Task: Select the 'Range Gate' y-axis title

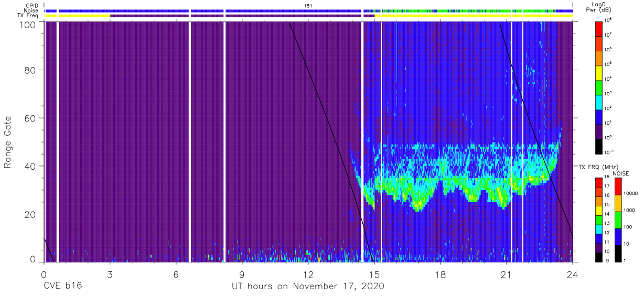Action: [x=8, y=142]
